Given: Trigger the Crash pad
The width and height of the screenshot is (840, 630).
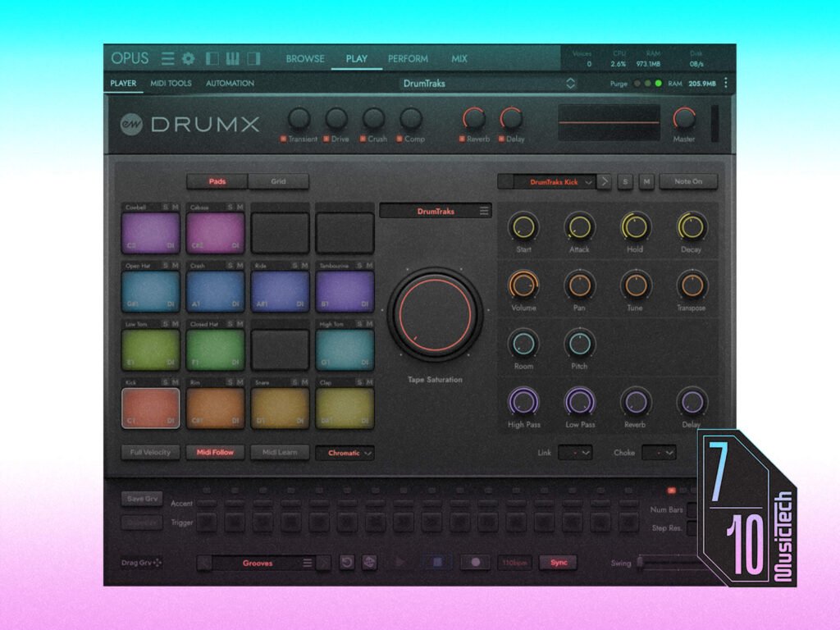Looking at the screenshot, I should coord(216,291).
